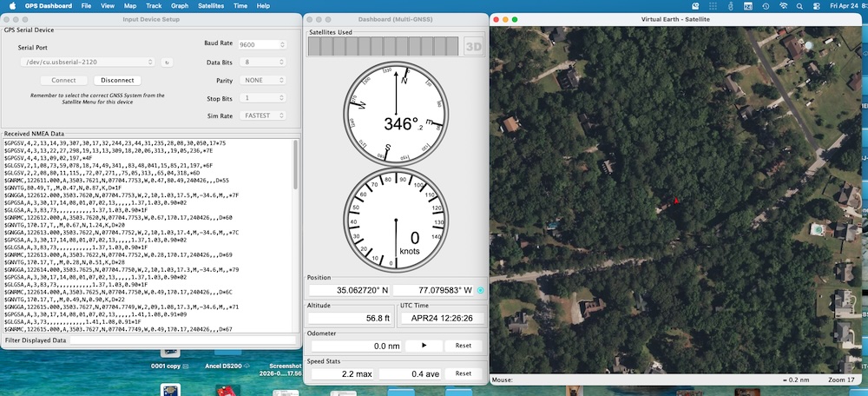
Task: Open the Help menu
Action: [x=264, y=5]
